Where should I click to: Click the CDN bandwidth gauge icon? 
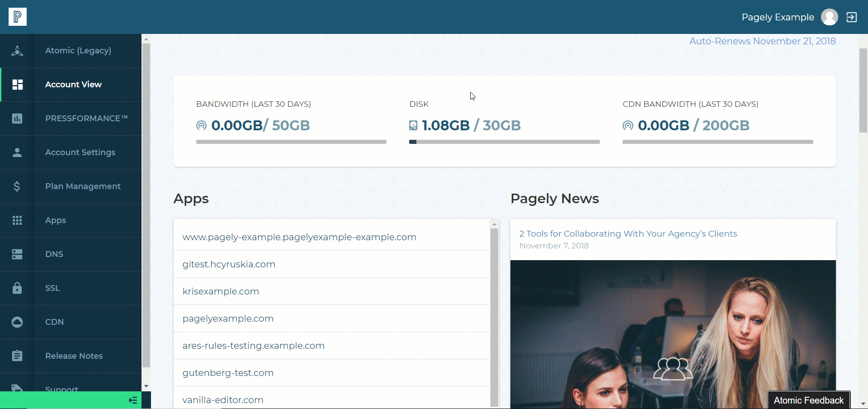[x=628, y=125]
